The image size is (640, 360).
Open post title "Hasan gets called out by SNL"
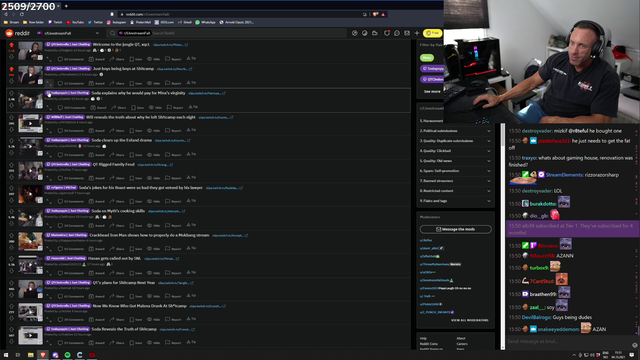(115, 258)
